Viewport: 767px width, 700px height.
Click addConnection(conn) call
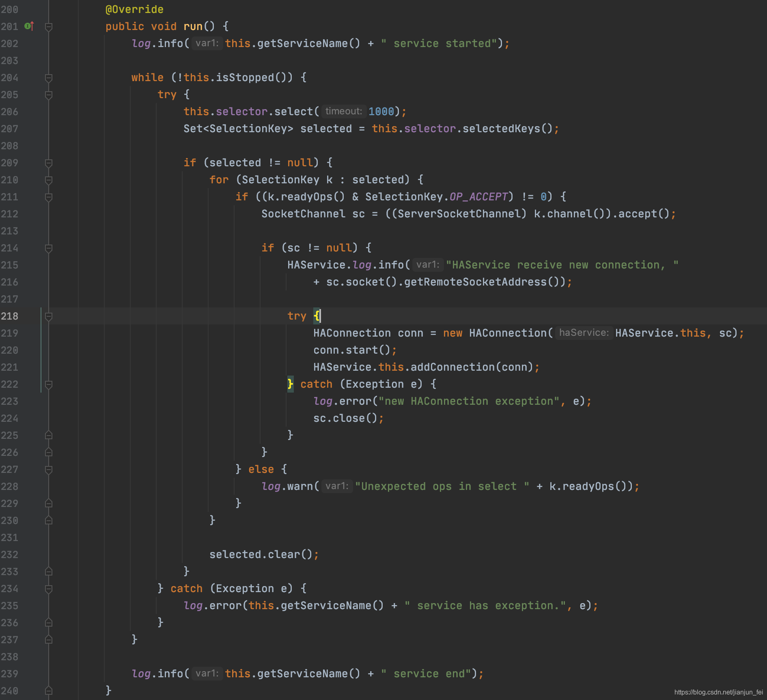(x=472, y=367)
